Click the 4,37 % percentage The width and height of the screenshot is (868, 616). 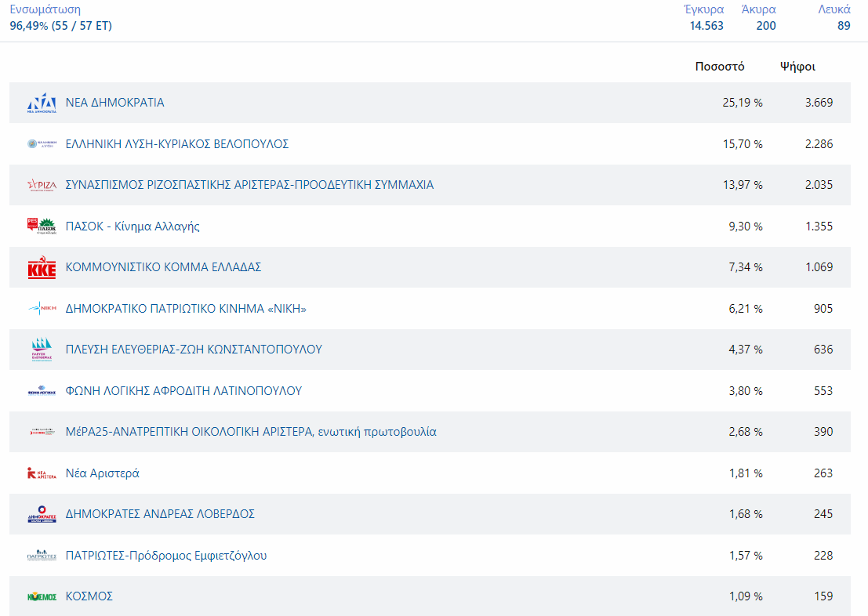pyautogui.click(x=746, y=350)
